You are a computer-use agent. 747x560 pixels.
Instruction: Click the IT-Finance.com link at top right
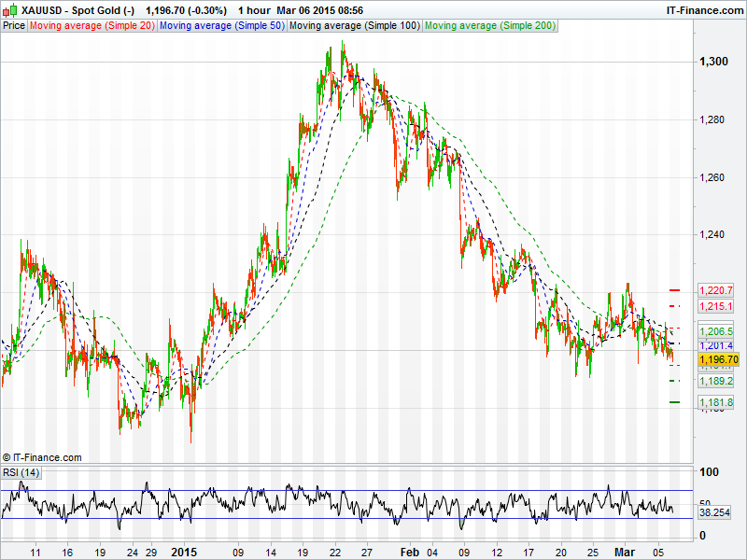tap(702, 9)
